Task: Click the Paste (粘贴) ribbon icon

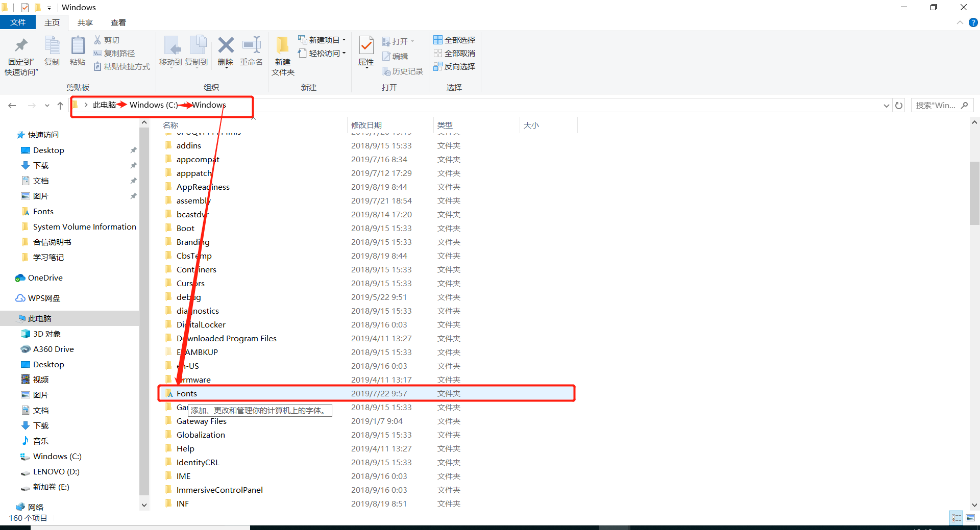Action: coord(78,46)
